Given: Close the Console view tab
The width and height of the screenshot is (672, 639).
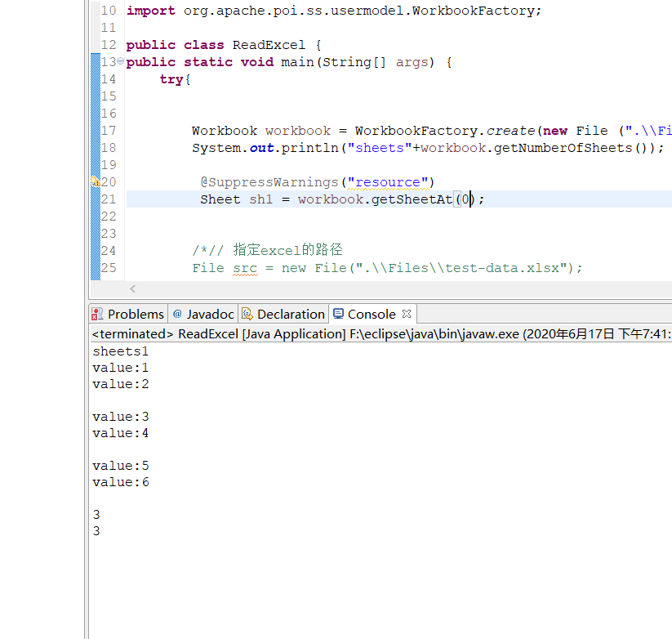Looking at the screenshot, I should pos(407,313).
